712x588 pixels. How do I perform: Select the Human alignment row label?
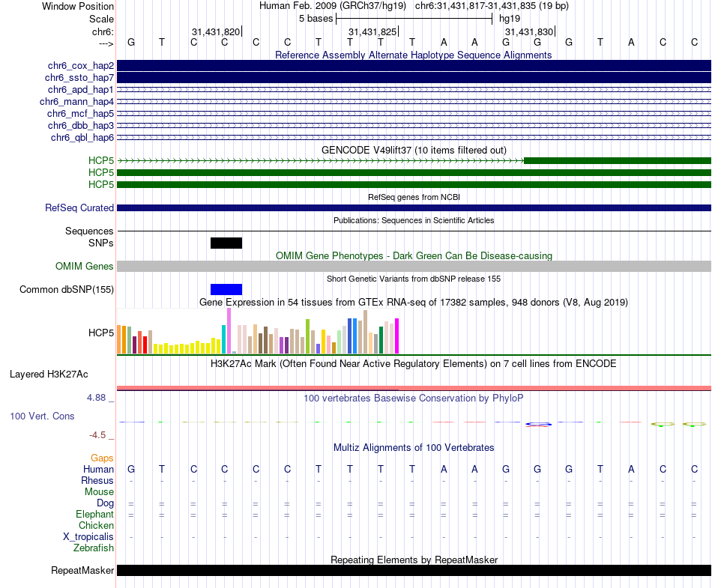pyautogui.click(x=98, y=469)
